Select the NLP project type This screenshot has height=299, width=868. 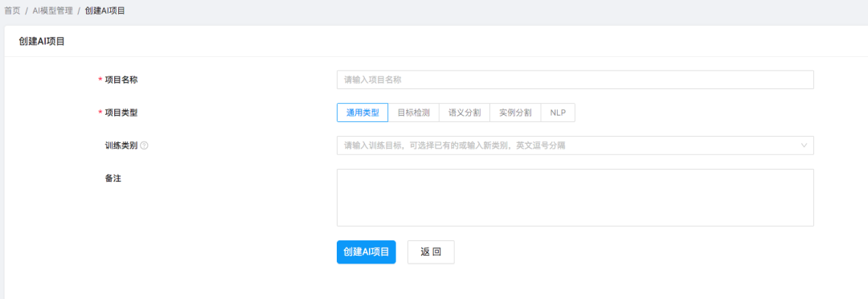tap(558, 113)
